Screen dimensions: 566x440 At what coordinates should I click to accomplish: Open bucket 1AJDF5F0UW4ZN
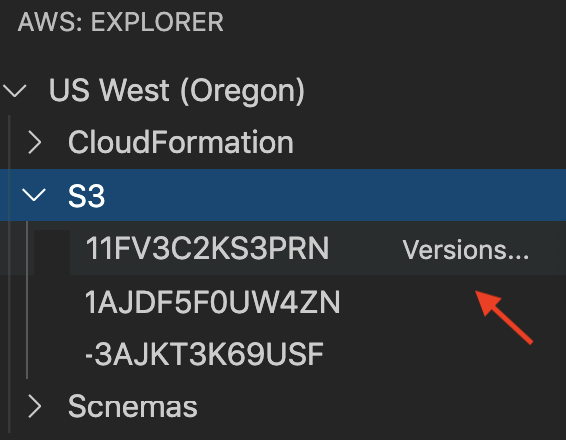point(212,302)
